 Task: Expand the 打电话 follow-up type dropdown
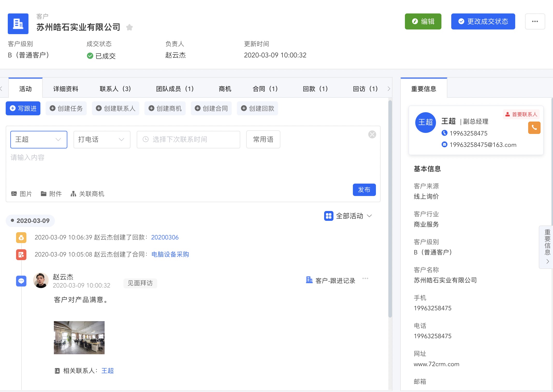tap(102, 140)
